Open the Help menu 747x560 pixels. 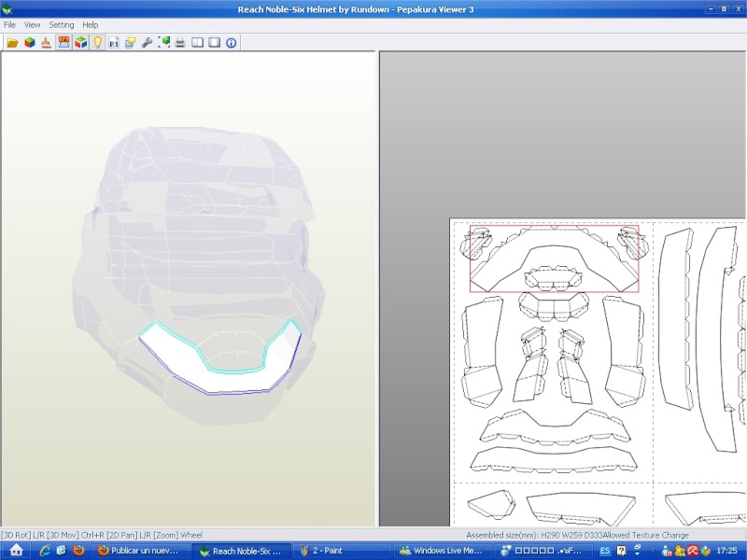90,25
